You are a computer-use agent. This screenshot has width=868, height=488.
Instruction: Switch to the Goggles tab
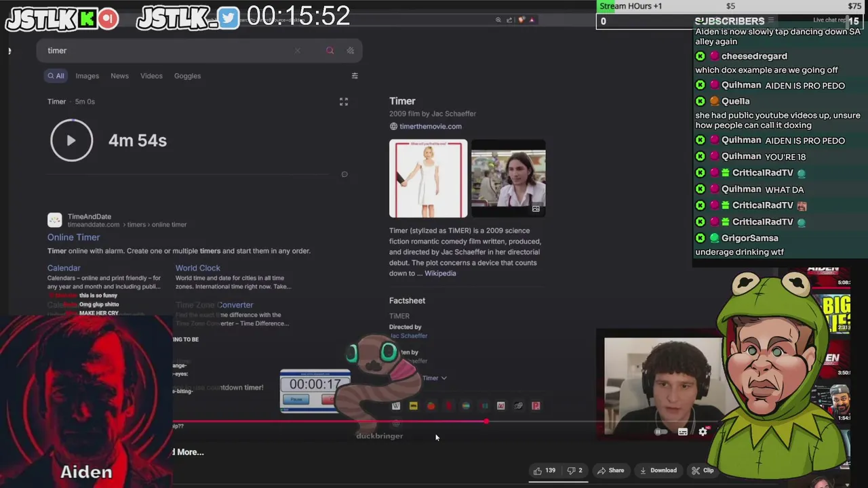[x=187, y=76]
